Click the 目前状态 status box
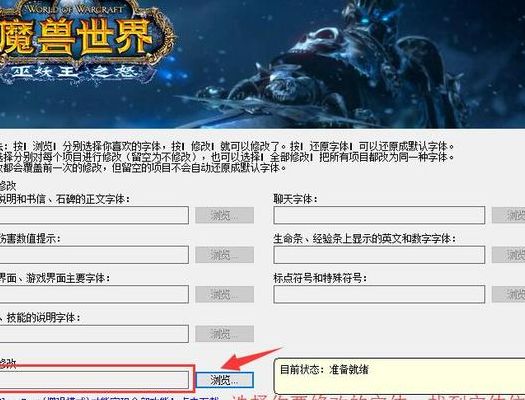The width and height of the screenshot is (525, 400). pos(399,376)
